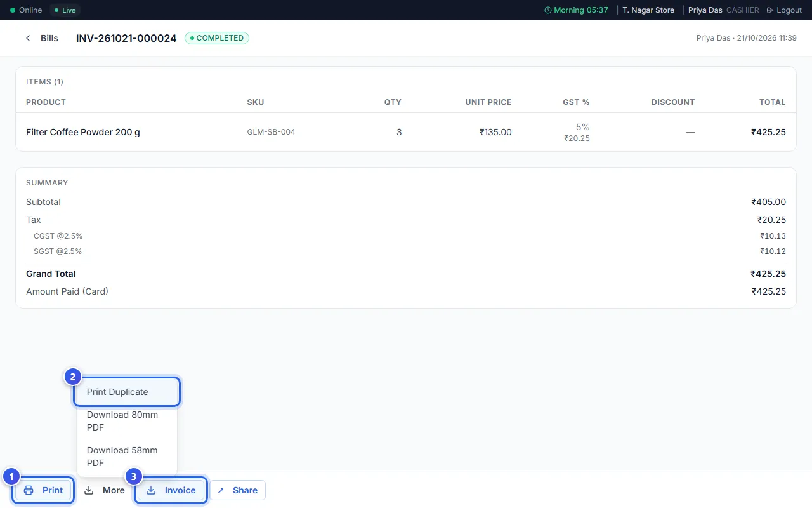Click the UNIT PRICE column header

point(488,102)
